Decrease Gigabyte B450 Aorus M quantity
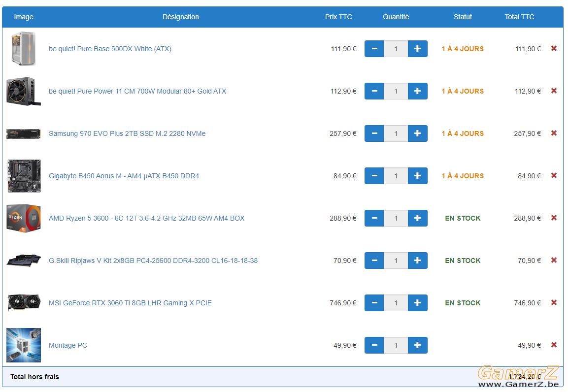This screenshot has width=569, height=392. [374, 176]
